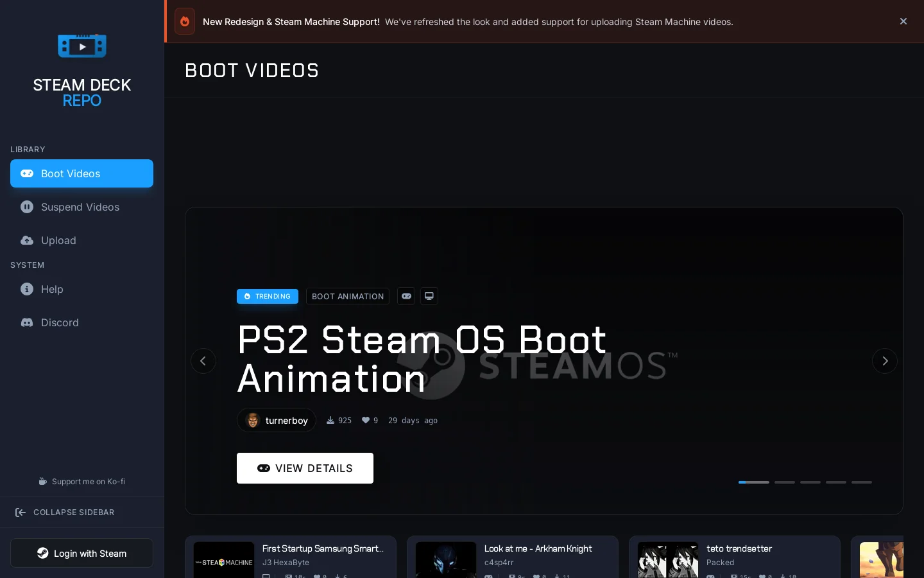
Task: Click the Steam Deck Repo logo icon
Action: click(82, 46)
